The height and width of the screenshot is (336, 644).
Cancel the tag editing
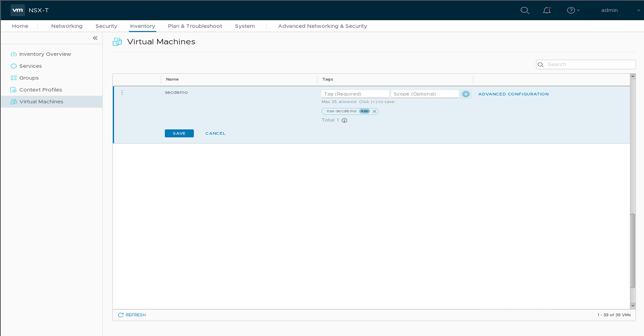216,133
